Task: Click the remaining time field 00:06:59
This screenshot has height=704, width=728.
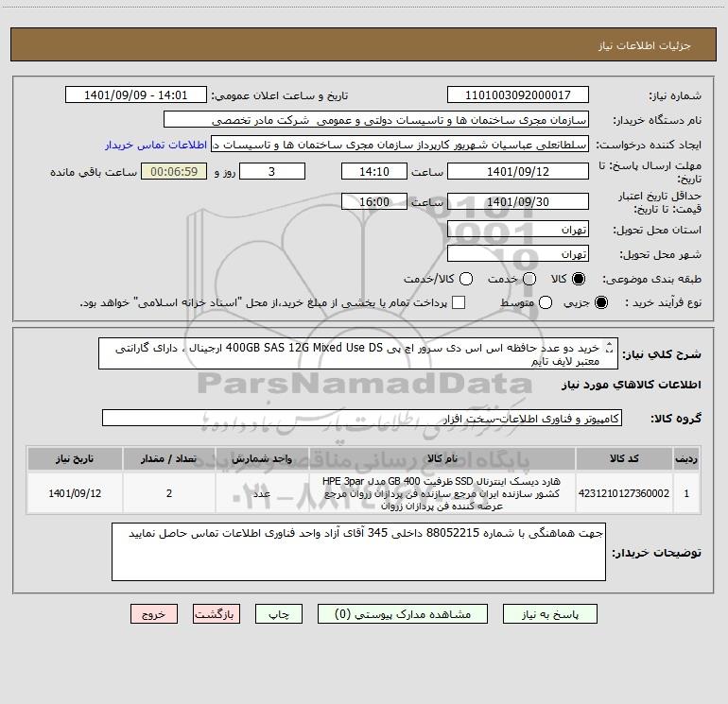Action: pos(174,171)
